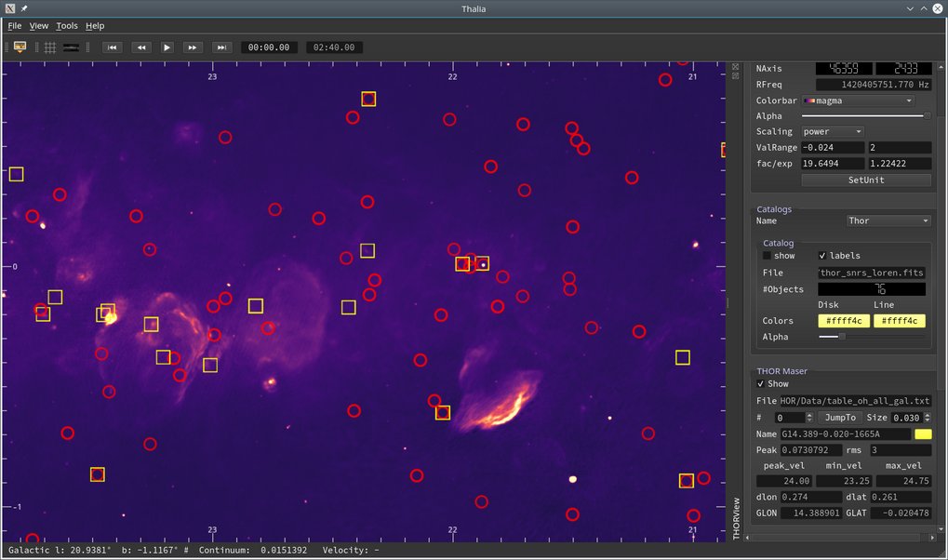Screen dimensions: 948x560
Task: Skip to the first frame
Action: 112,47
